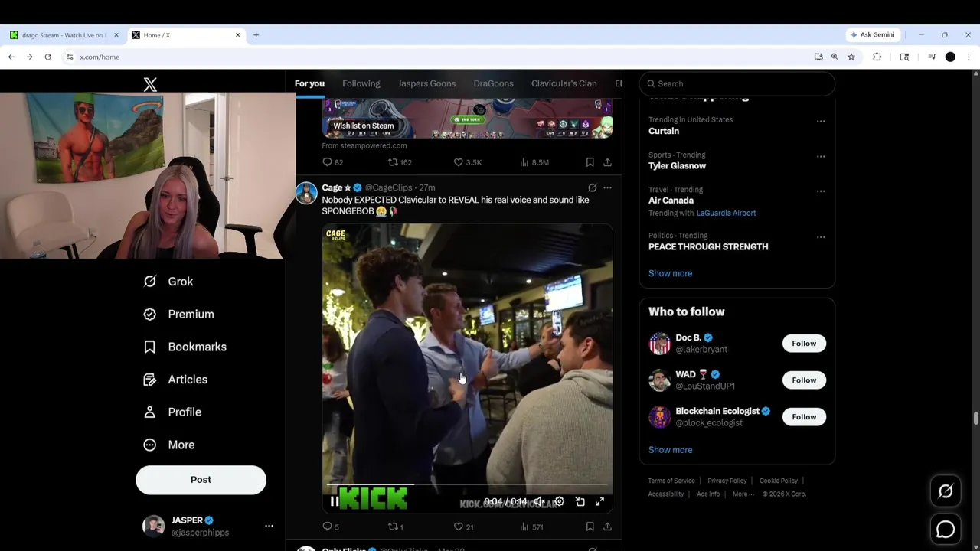Expand the More footer menu
980x551 pixels.
pyautogui.click(x=743, y=494)
